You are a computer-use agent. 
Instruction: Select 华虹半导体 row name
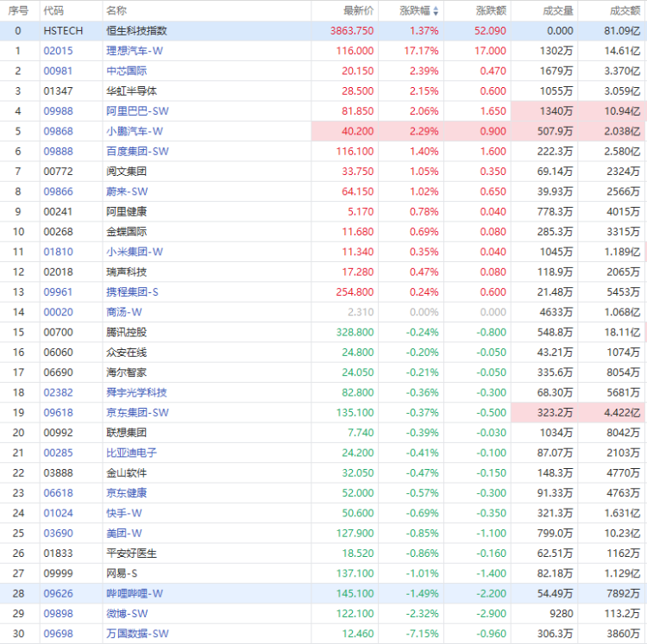132,91
